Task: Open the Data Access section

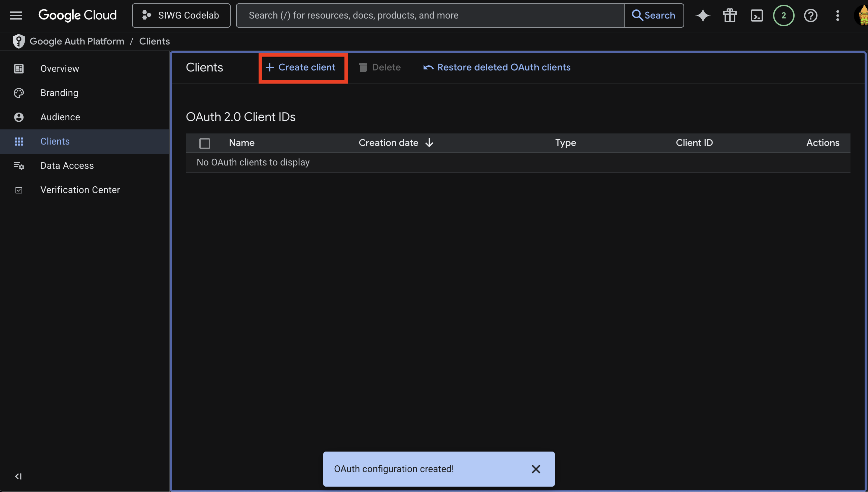Action: (67, 165)
